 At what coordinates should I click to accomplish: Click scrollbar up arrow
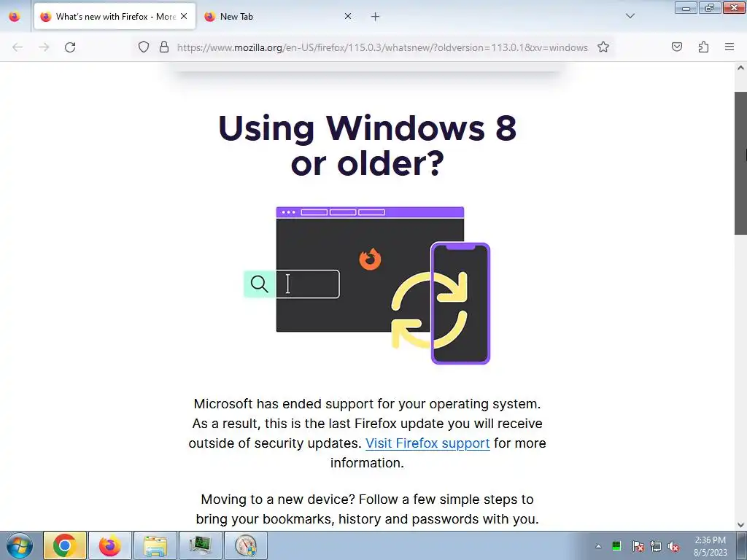pos(740,68)
